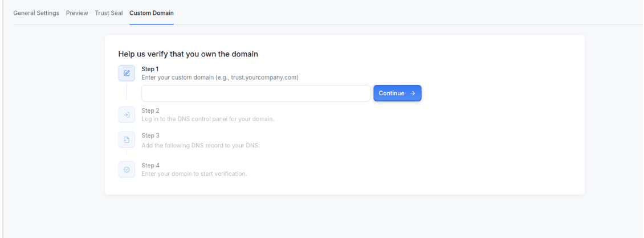The width and height of the screenshot is (644, 238).
Task: Switch to the Preview tab
Action: tap(77, 13)
